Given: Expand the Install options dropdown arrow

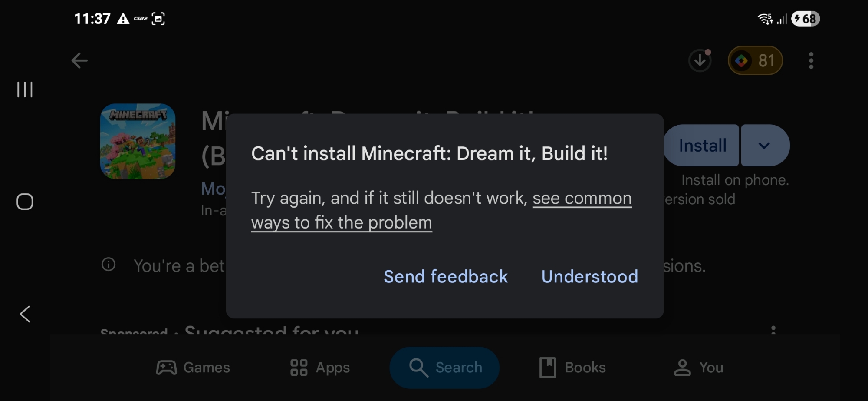Looking at the screenshot, I should (765, 146).
